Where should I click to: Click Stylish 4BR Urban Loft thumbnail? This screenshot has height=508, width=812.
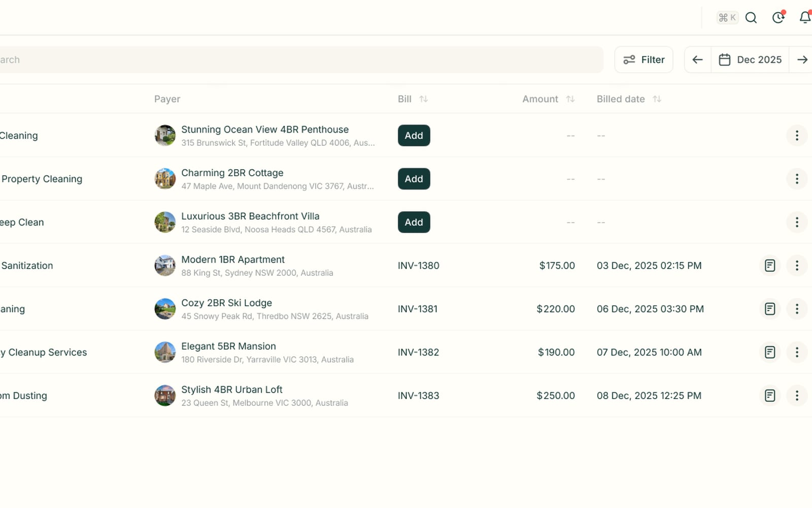coord(165,396)
